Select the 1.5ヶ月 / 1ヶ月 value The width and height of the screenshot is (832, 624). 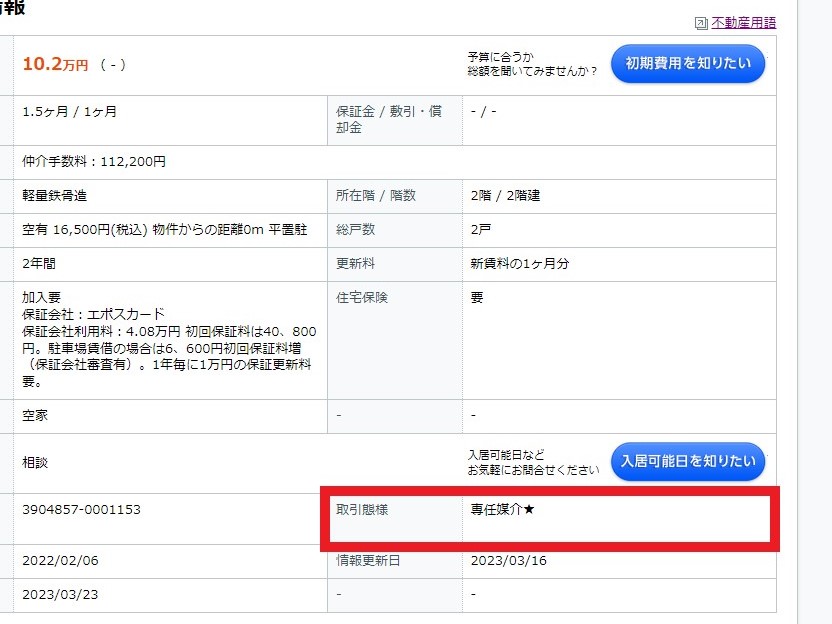coord(69,111)
